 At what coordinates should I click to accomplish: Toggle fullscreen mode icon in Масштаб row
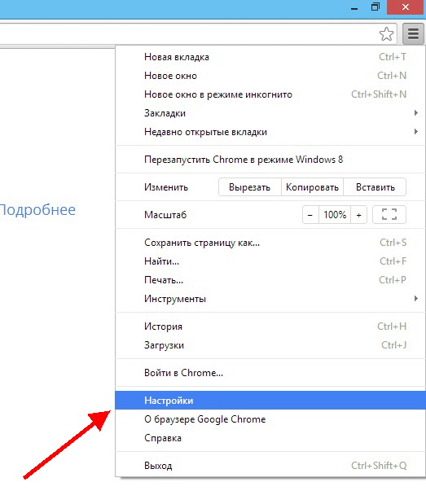coord(389,214)
